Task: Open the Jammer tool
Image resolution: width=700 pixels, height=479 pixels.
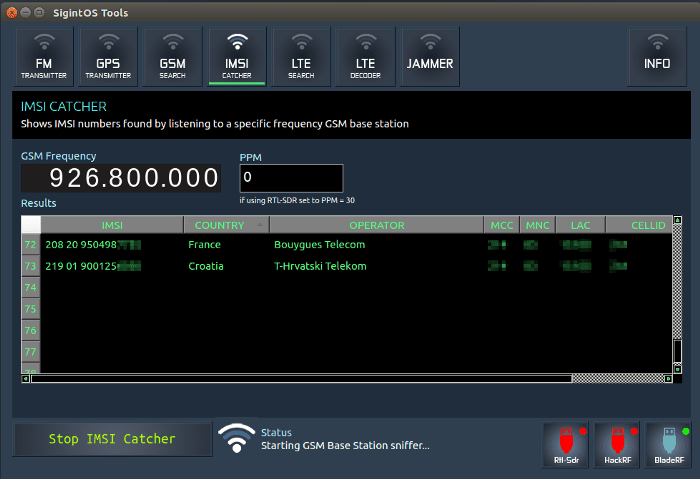Action: pyautogui.click(x=430, y=57)
